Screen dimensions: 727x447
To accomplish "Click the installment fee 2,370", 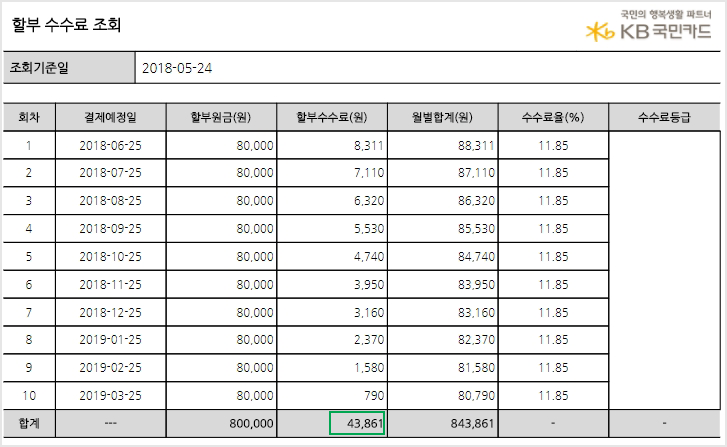I will pos(369,340).
